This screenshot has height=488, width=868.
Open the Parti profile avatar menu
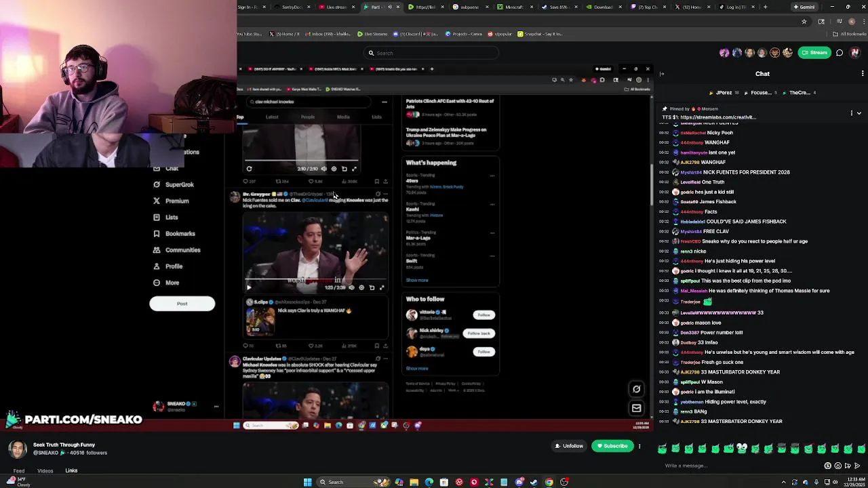click(855, 52)
